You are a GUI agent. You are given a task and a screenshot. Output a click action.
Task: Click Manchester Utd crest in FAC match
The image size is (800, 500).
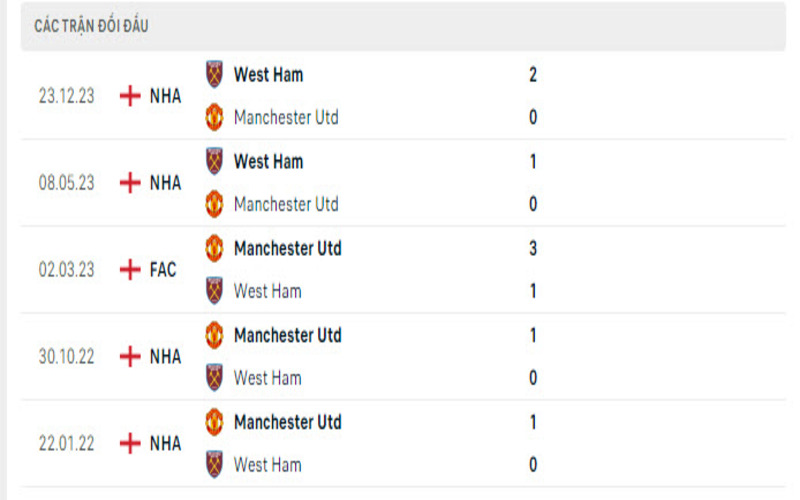coord(214,248)
